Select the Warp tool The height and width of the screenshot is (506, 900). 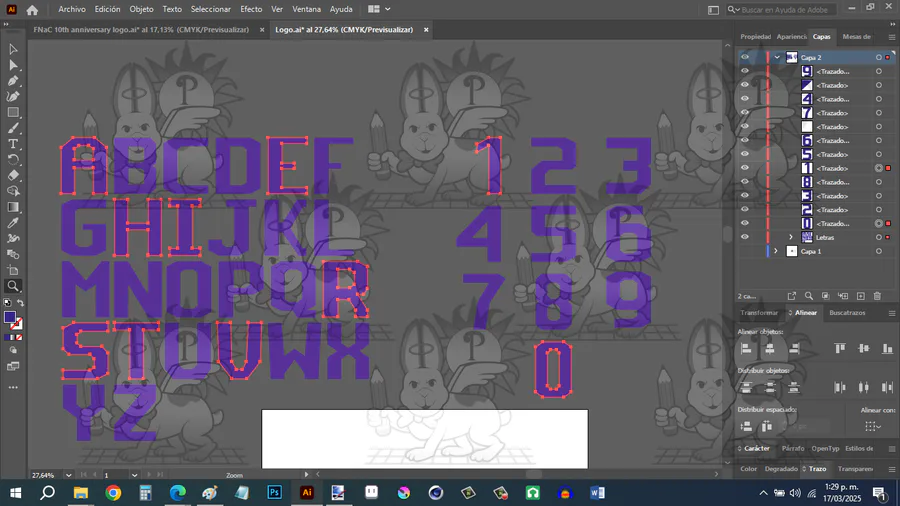tap(13, 239)
